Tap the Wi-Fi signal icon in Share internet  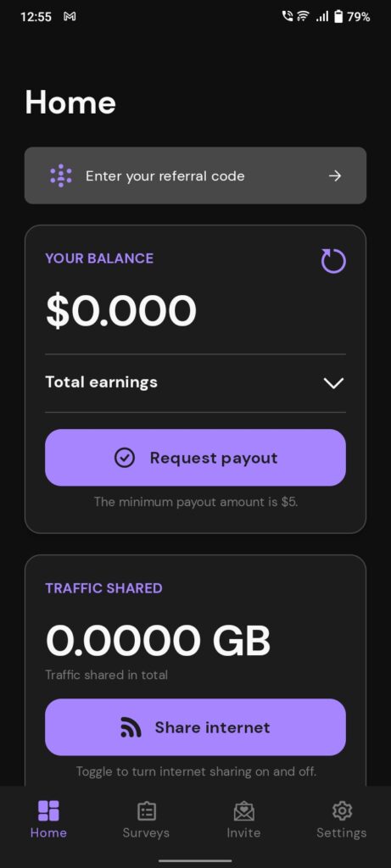[131, 727]
